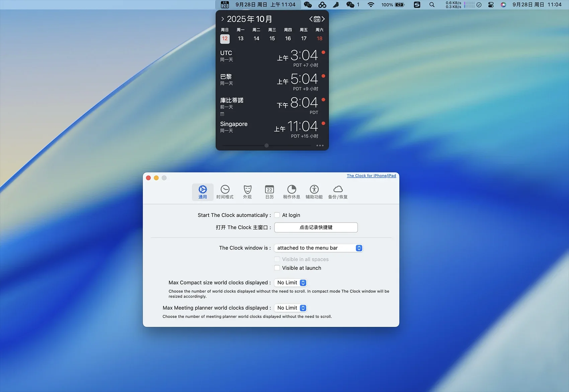
Task: Open The Clock for iPhone/iPad link
Action: (x=371, y=176)
